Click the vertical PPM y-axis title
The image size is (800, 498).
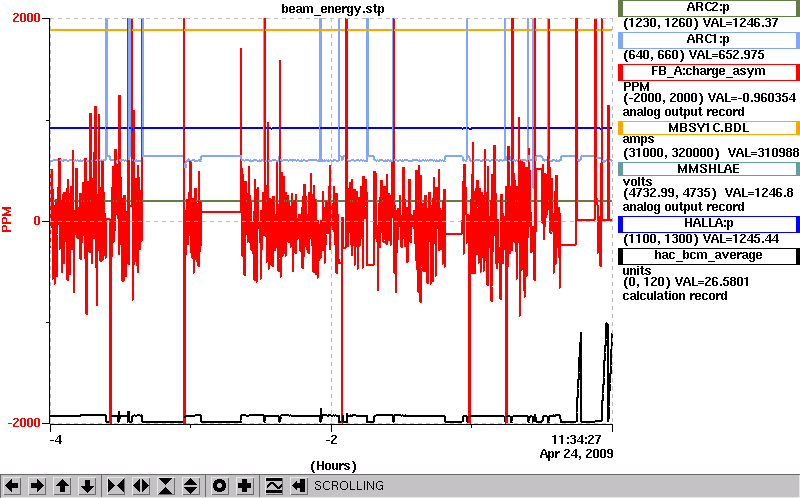[x=7, y=219]
